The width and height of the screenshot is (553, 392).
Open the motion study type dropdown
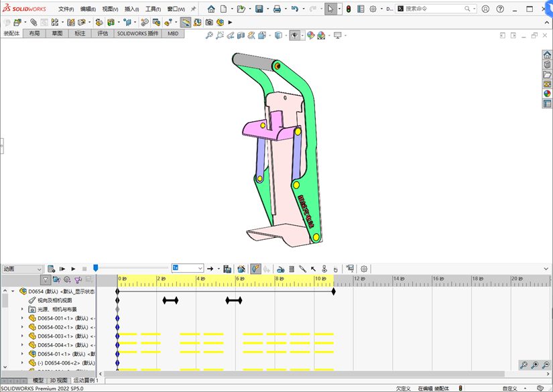38,269
